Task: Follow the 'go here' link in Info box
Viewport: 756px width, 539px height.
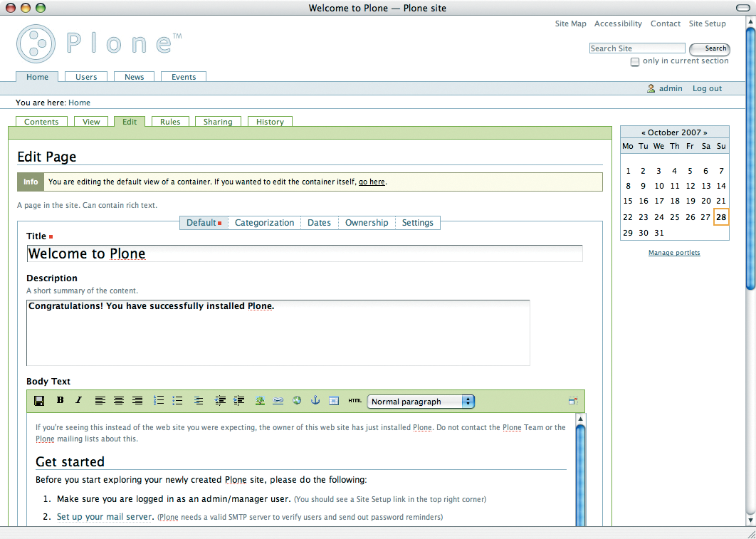Action: click(372, 182)
